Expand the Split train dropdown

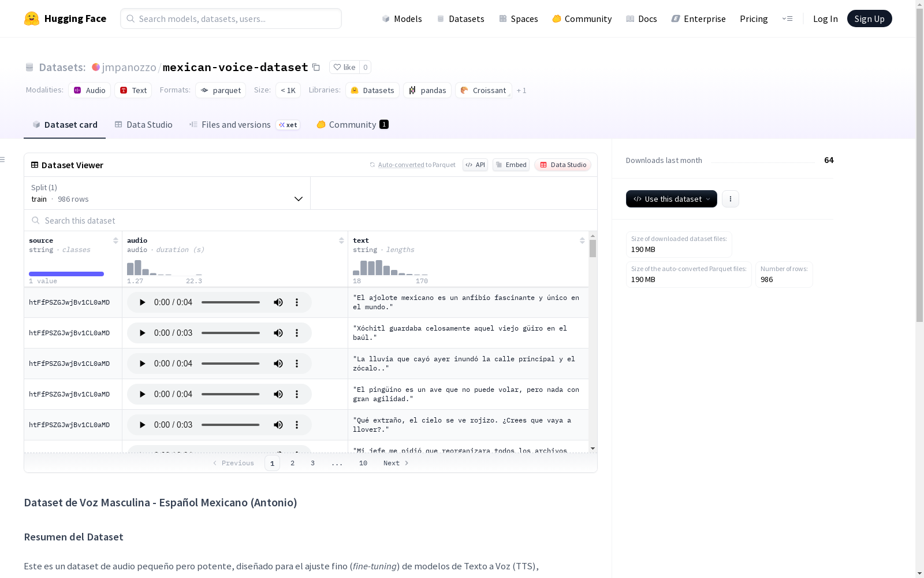coord(167,193)
